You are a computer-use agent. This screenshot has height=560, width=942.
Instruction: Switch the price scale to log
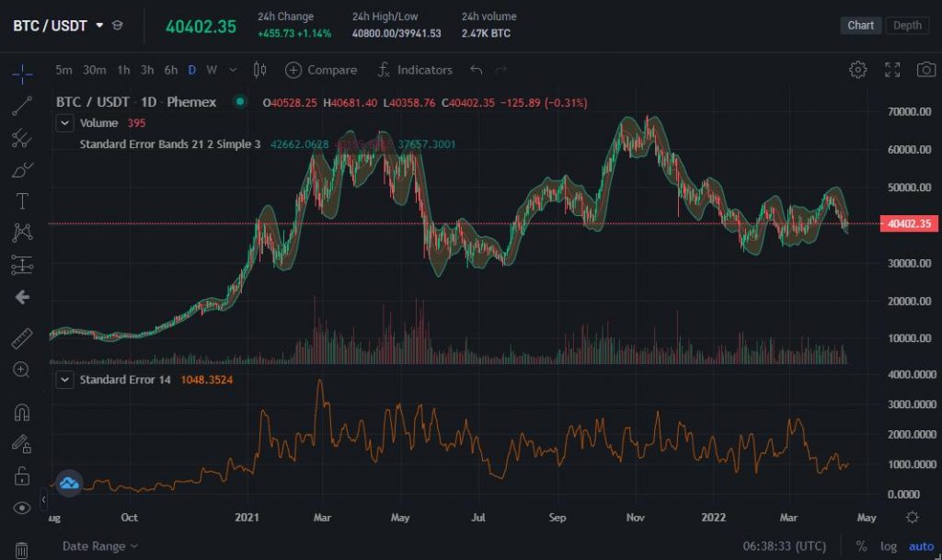(x=889, y=545)
